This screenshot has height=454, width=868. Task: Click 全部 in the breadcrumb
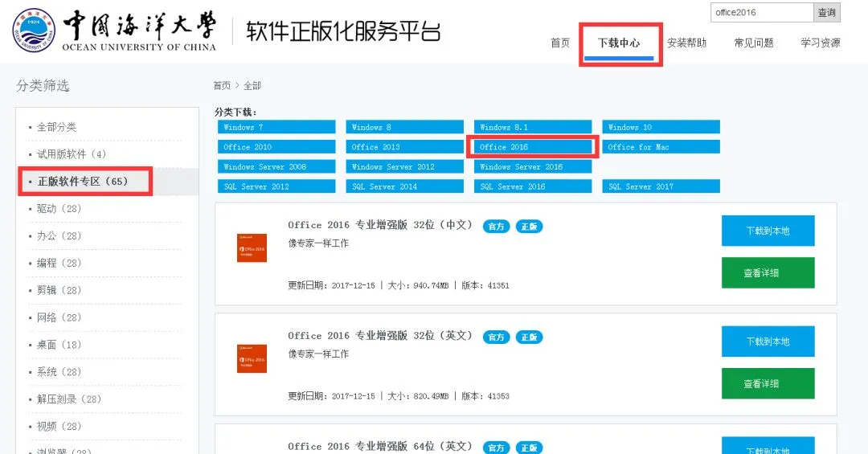click(252, 85)
